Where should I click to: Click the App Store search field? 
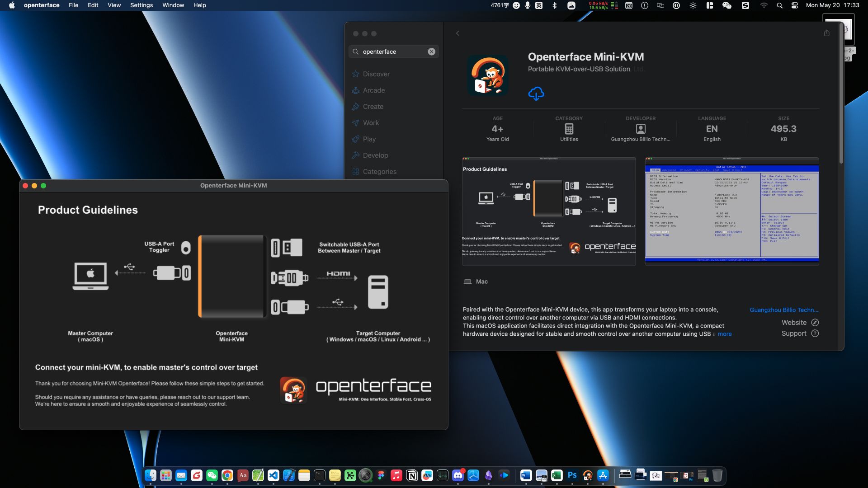click(394, 52)
